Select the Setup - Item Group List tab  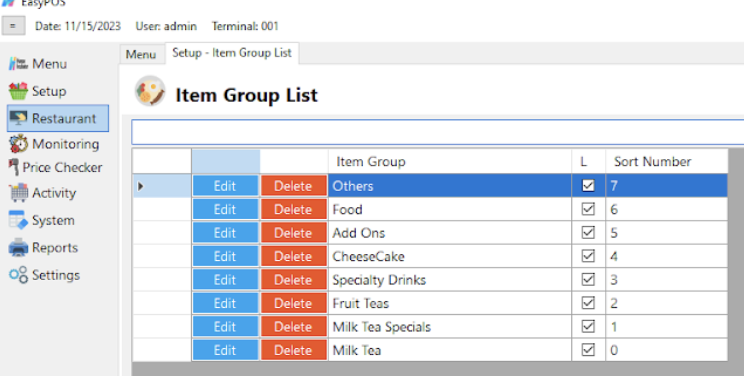tap(232, 53)
